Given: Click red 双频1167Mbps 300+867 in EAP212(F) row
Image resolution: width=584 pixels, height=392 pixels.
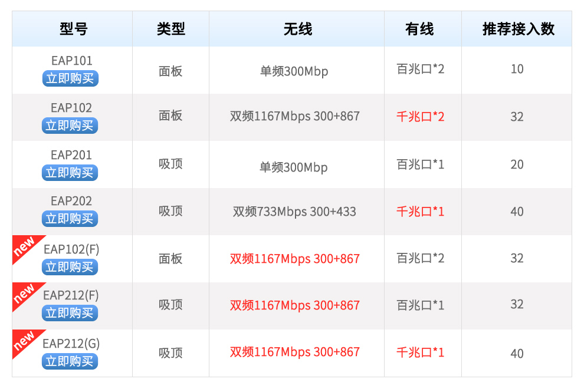Looking at the screenshot, I should click(294, 305).
